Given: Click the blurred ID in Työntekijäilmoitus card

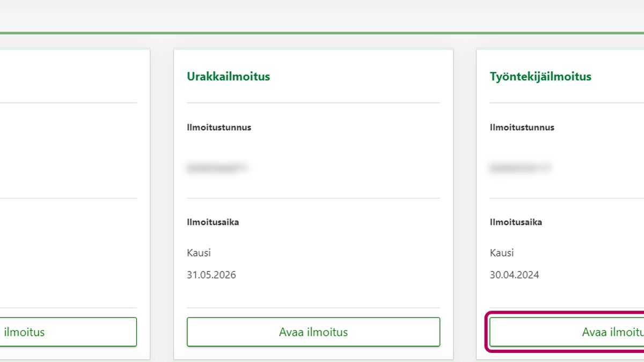Looking at the screenshot, I should point(520,168).
